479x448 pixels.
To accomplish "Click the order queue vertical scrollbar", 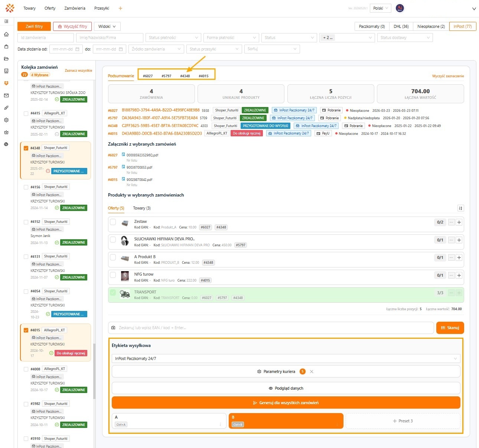I will [x=94, y=371].
